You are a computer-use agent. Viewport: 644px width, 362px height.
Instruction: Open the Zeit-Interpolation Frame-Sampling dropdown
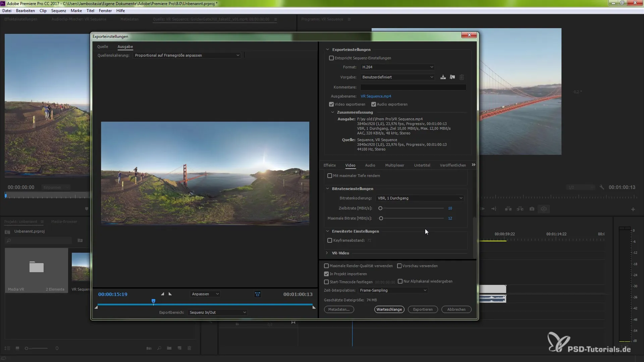pyautogui.click(x=393, y=290)
